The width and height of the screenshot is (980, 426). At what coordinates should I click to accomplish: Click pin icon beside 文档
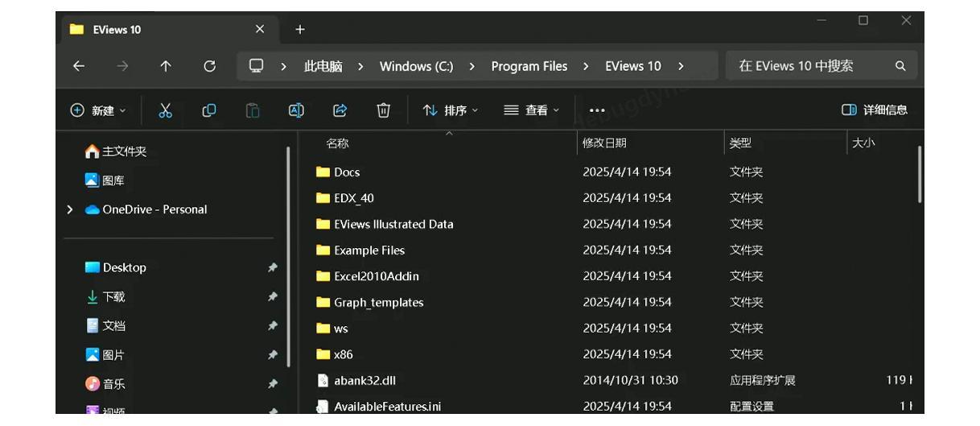pos(273,325)
